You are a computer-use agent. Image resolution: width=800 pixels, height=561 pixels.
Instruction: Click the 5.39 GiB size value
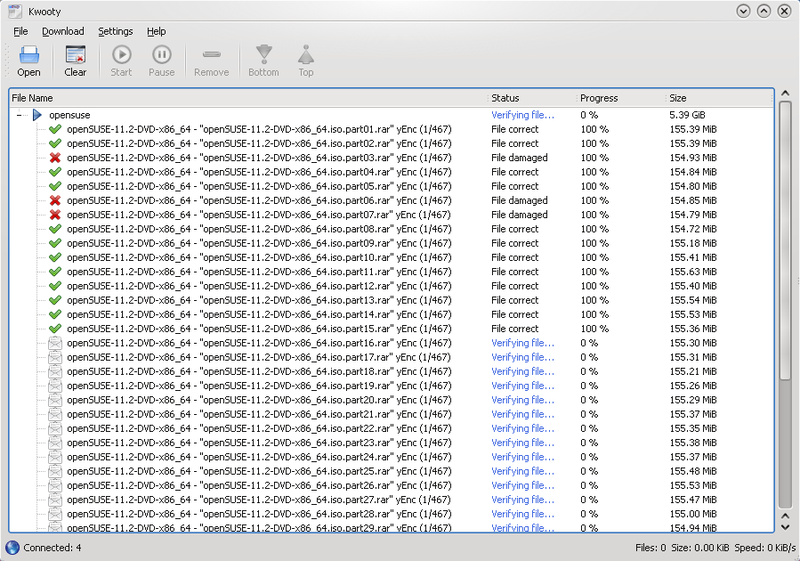click(687, 115)
